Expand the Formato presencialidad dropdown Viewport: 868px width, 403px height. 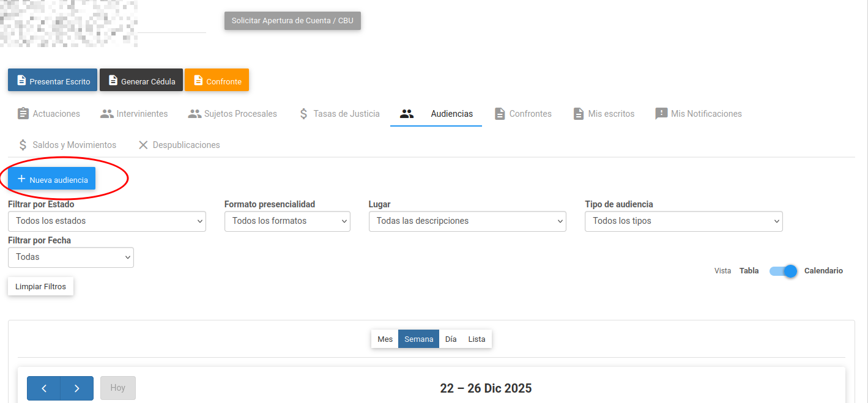click(x=287, y=221)
